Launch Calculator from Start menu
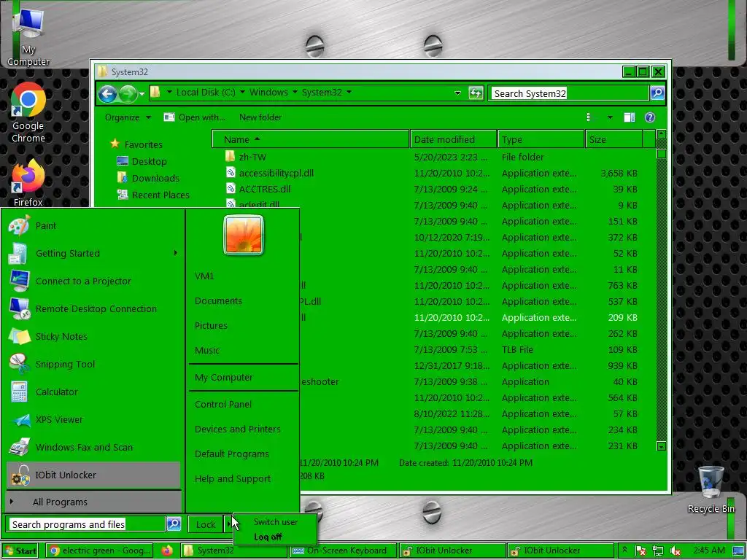The height and width of the screenshot is (560, 747). tap(93, 392)
